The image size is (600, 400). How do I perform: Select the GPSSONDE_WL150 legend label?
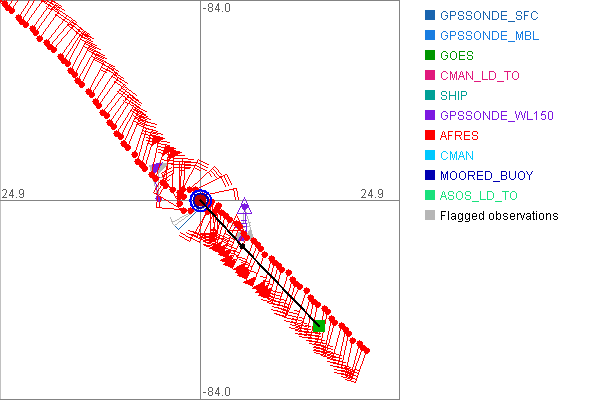496,116
